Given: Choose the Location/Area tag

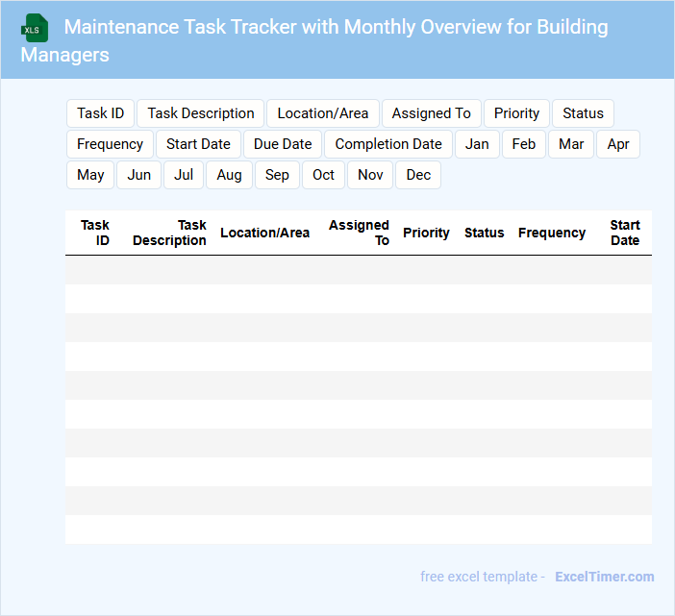Looking at the screenshot, I should (x=322, y=113).
